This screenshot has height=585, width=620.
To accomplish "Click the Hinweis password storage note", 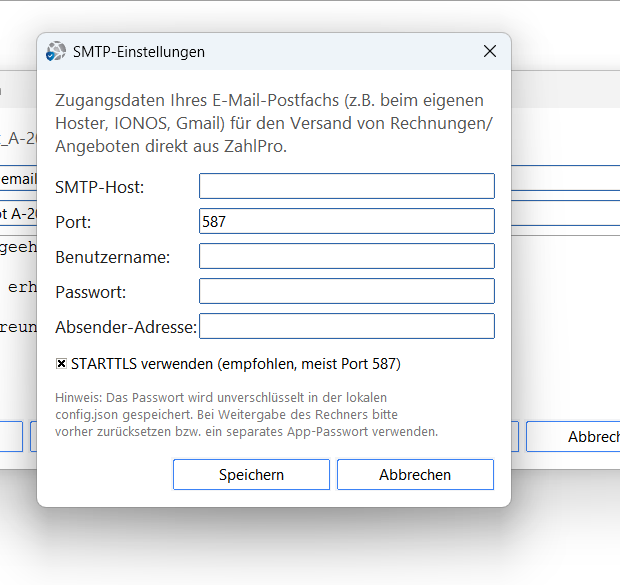I will 246,415.
